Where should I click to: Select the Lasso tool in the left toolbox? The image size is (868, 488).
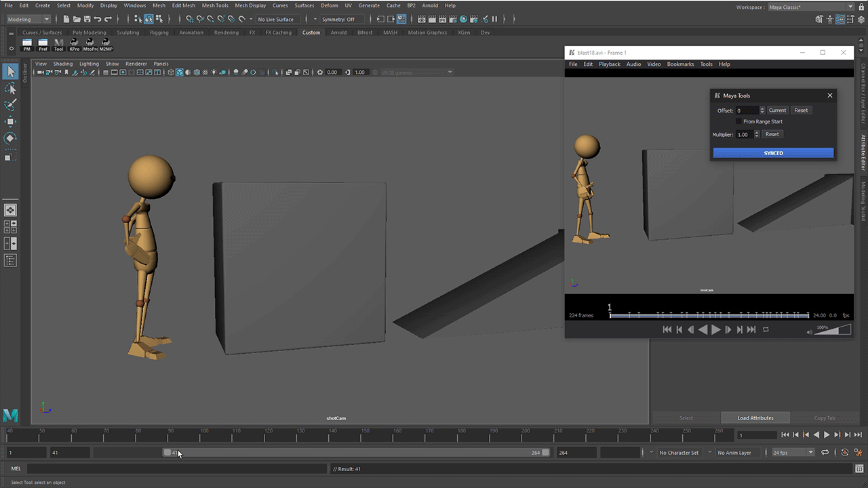point(10,89)
